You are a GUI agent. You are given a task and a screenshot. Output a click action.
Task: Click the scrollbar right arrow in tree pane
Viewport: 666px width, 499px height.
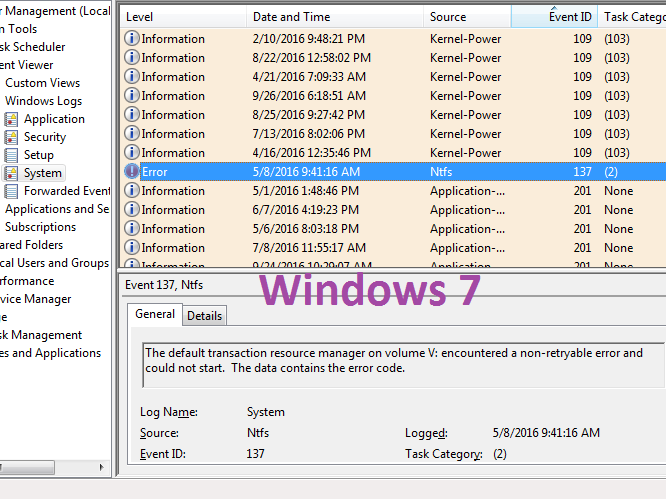(x=101, y=467)
